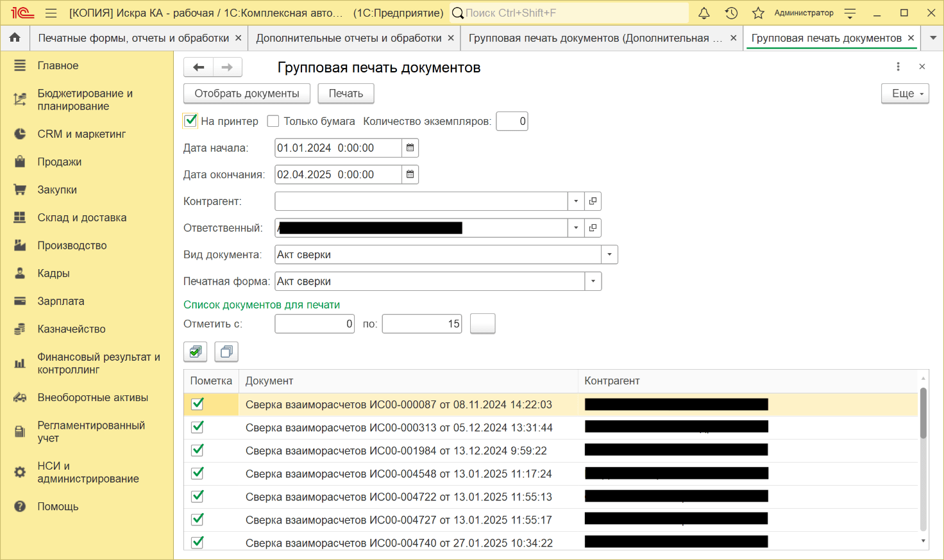
Task: Go to the home start page
Action: [15, 38]
